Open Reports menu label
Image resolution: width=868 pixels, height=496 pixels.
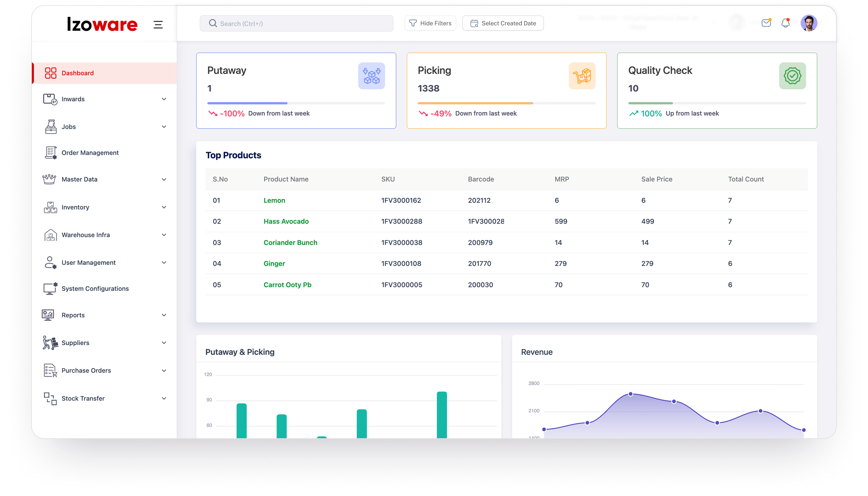[73, 315]
